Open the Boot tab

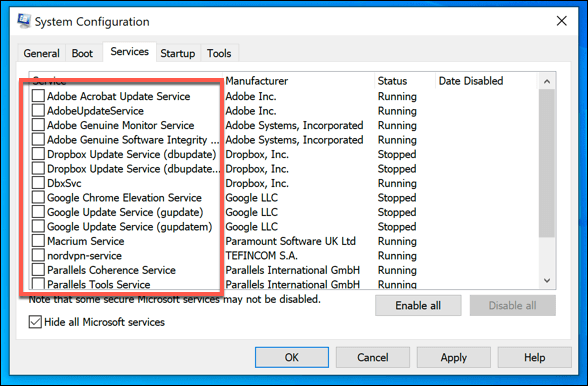point(82,53)
